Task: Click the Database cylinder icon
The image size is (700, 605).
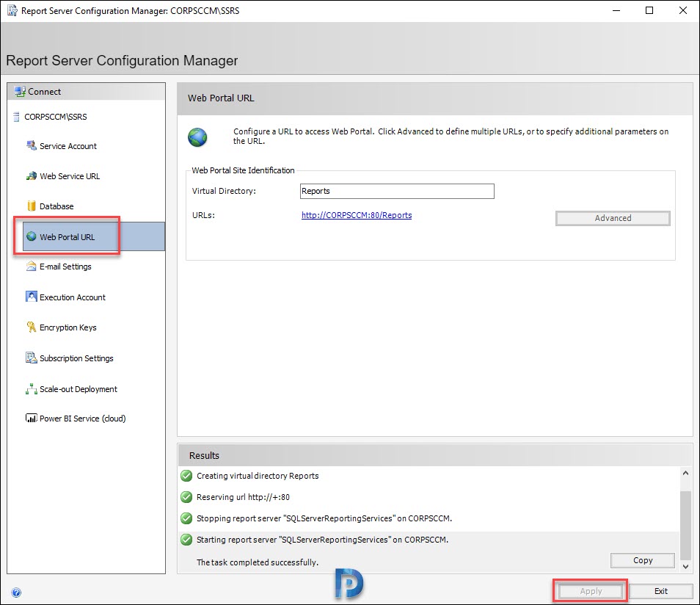Action: [32, 206]
